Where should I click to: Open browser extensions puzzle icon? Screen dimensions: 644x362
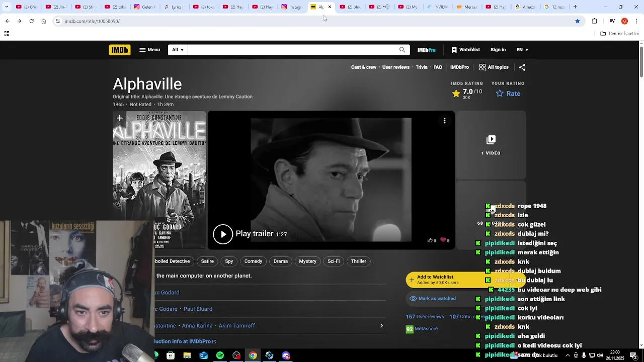coord(595,21)
